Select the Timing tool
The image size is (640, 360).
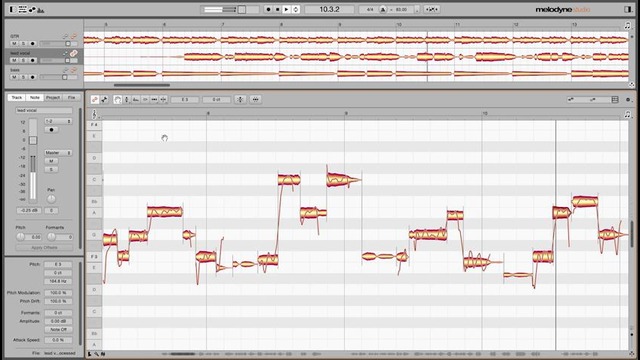[x=154, y=100]
